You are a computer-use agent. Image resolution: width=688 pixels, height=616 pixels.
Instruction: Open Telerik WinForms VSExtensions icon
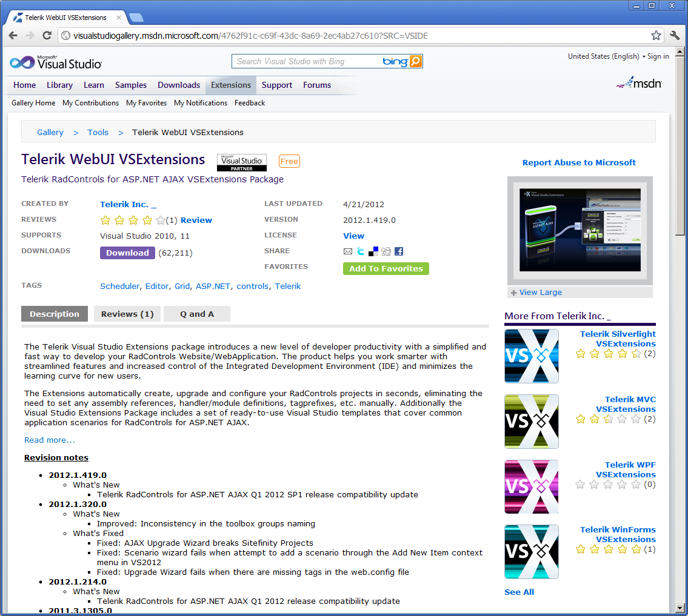(532, 552)
